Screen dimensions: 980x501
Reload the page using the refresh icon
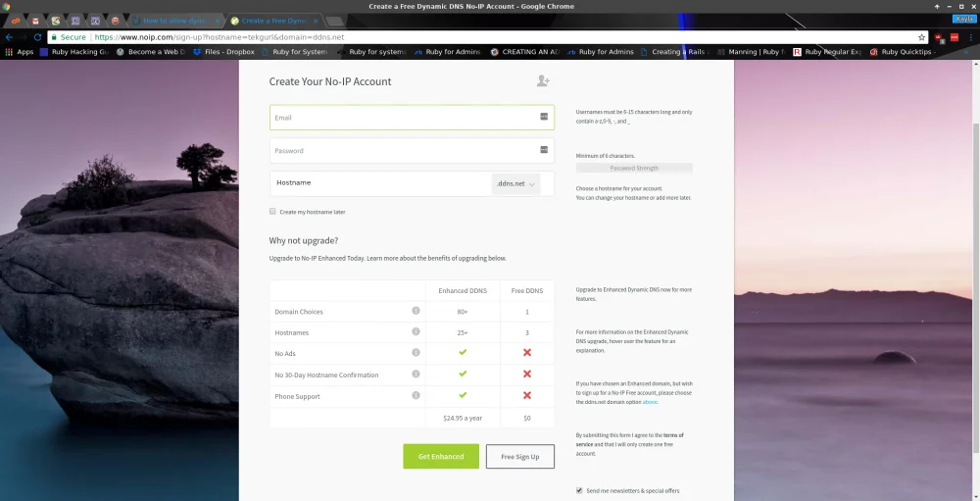pyautogui.click(x=37, y=37)
